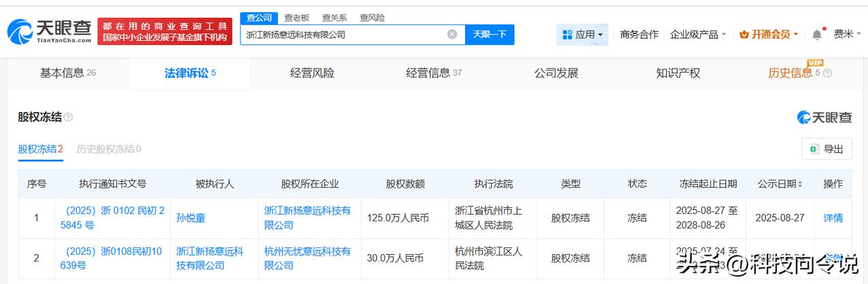Open case link (2025)浙0108民初10639号
The width and height of the screenshot is (868, 284).
(113, 258)
